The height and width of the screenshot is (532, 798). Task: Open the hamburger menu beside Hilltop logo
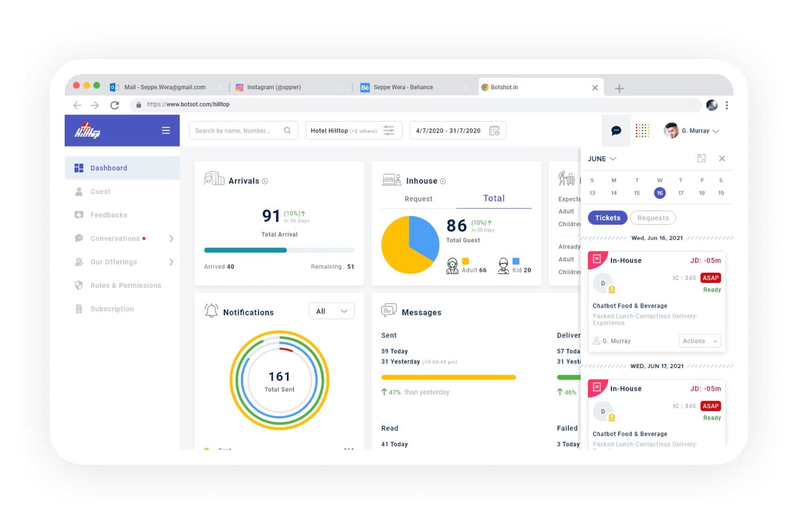[166, 130]
